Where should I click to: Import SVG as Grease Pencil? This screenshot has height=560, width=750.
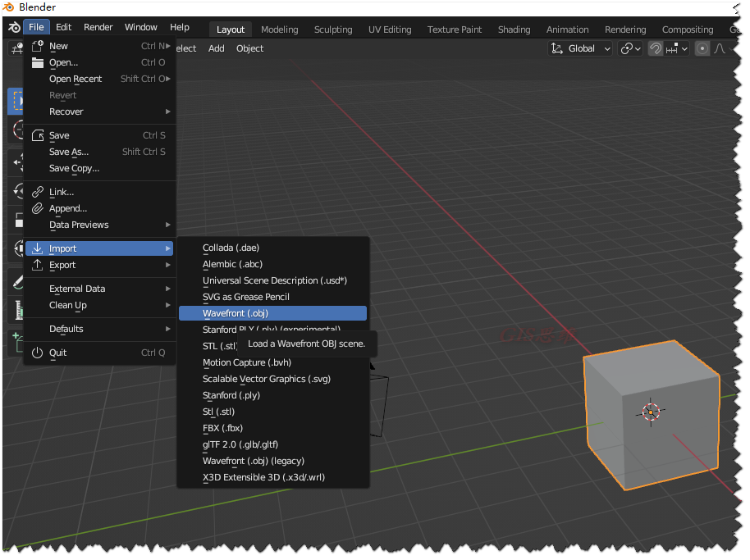[x=272, y=297]
